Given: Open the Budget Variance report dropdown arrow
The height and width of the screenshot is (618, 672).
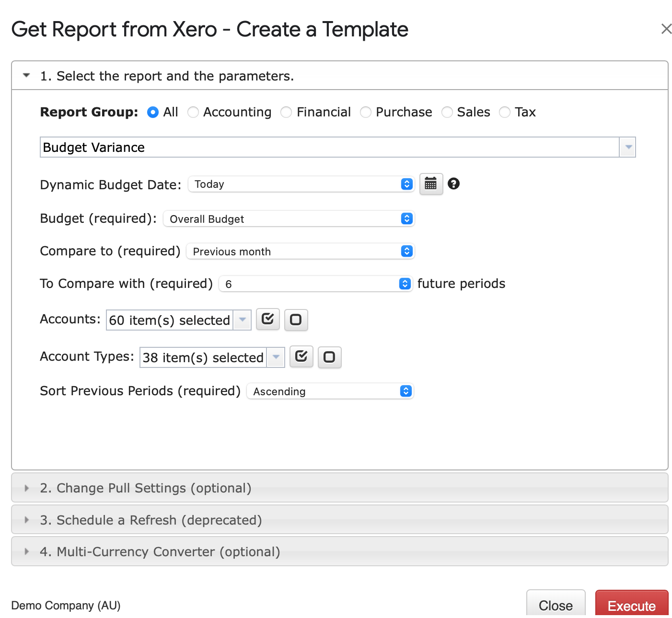Looking at the screenshot, I should [x=628, y=147].
